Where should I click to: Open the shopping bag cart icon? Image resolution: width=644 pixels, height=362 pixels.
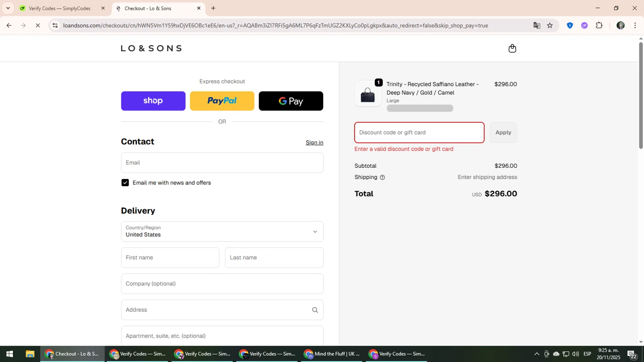click(x=512, y=48)
